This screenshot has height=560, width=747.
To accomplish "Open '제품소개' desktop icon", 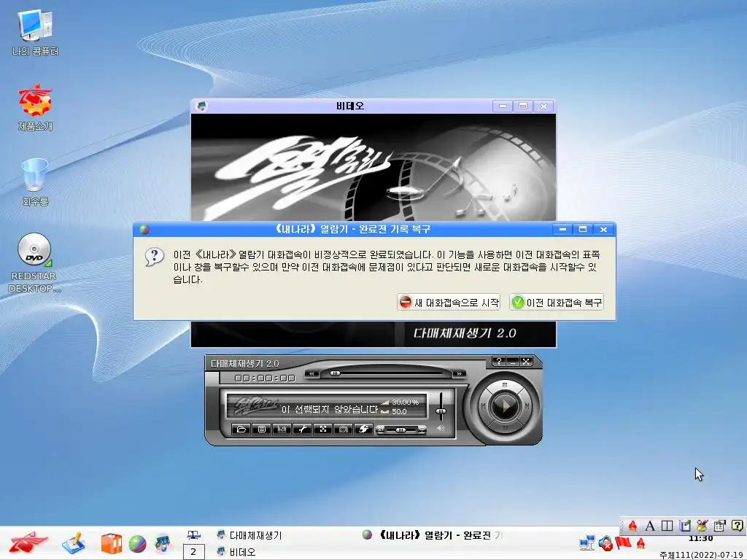I will (35, 108).
